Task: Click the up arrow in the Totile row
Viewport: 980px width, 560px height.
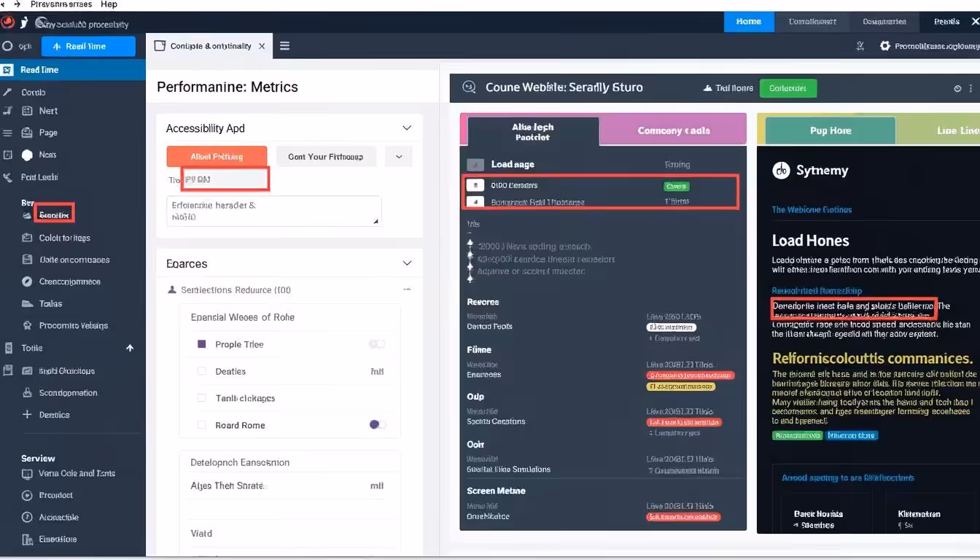Action: pos(130,349)
